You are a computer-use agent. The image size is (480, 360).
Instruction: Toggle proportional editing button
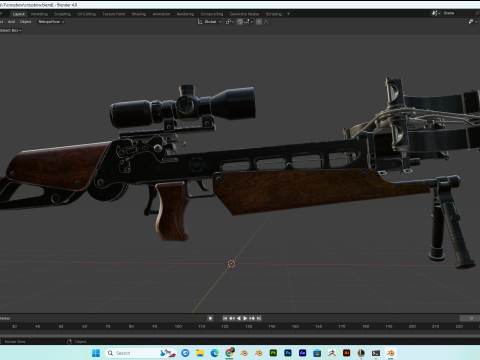click(x=259, y=22)
